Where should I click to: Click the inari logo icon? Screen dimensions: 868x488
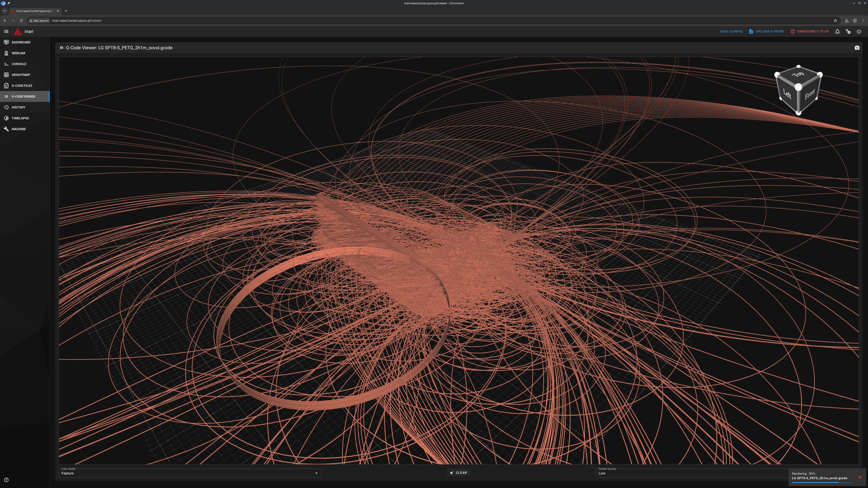[x=18, y=31]
